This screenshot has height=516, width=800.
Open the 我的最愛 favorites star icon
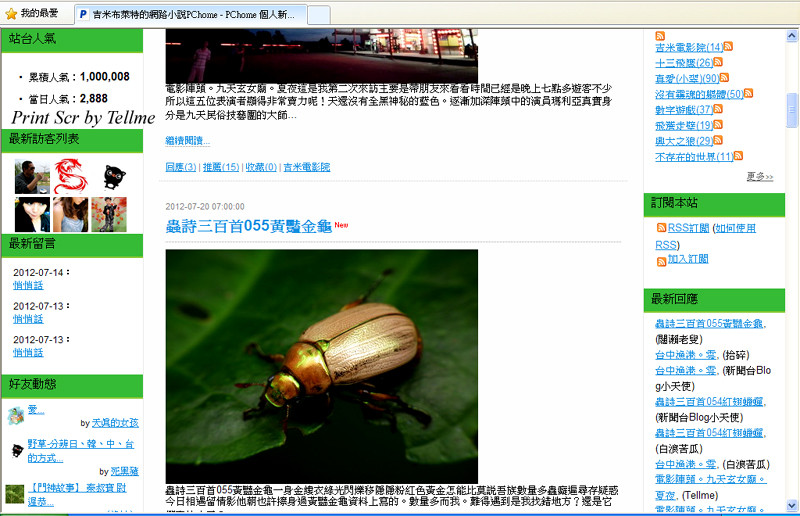pyautogui.click(x=11, y=14)
